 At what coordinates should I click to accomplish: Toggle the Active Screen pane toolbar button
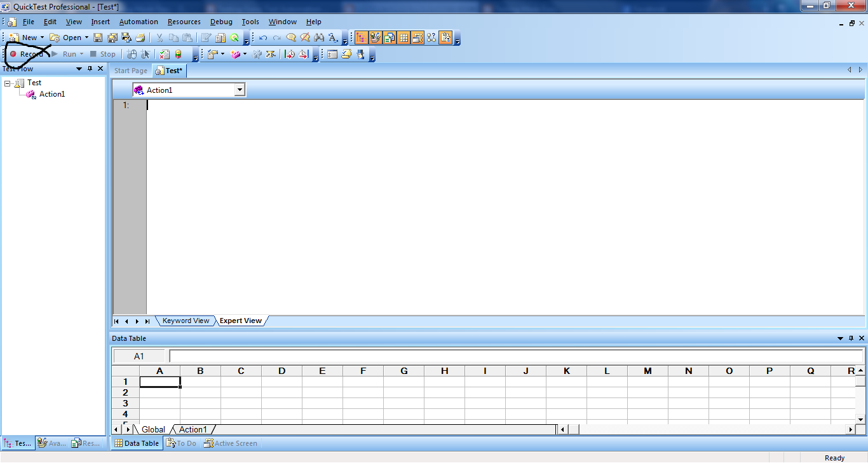(x=417, y=38)
